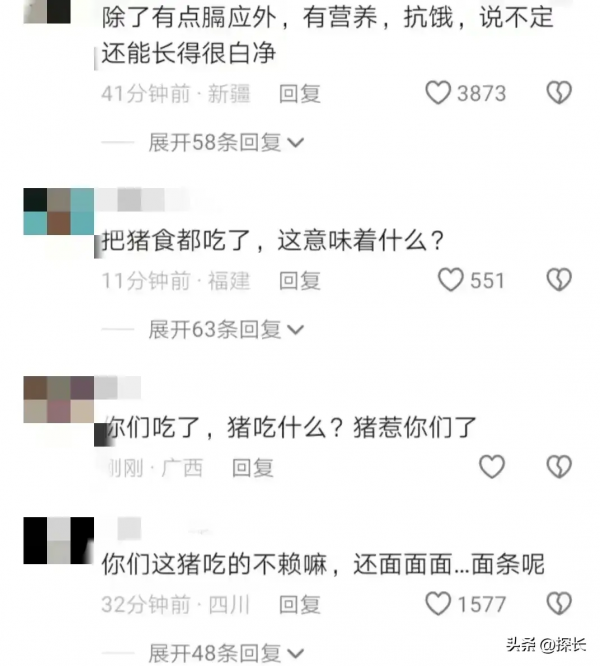The height and width of the screenshot is (666, 600).
Task: Dislike the Guangxi comment with broken heart
Action: pyautogui.click(x=559, y=466)
